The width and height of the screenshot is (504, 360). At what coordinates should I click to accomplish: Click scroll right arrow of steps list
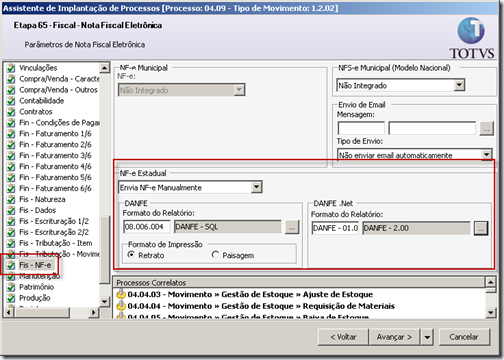coord(94,312)
